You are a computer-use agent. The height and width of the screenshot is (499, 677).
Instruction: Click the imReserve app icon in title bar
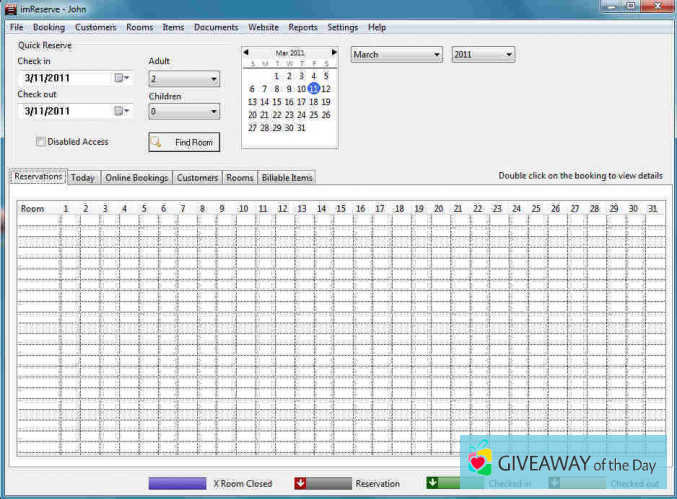[11, 9]
